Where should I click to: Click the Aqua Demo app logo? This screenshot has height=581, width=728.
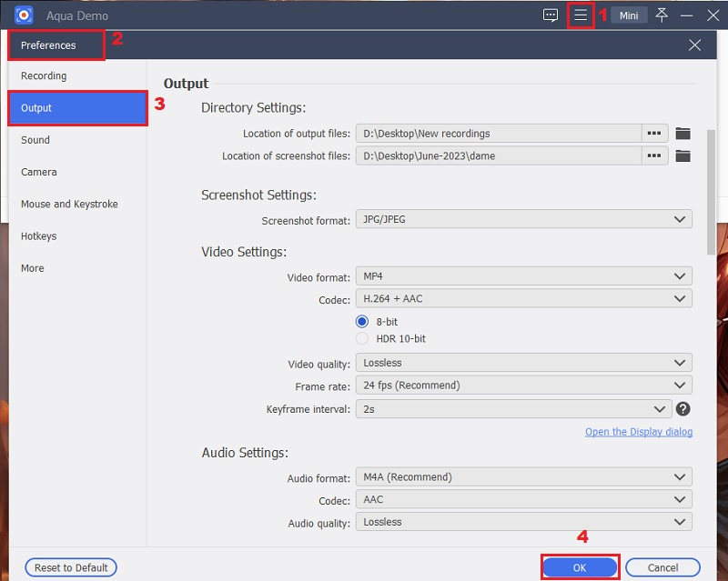[22, 15]
